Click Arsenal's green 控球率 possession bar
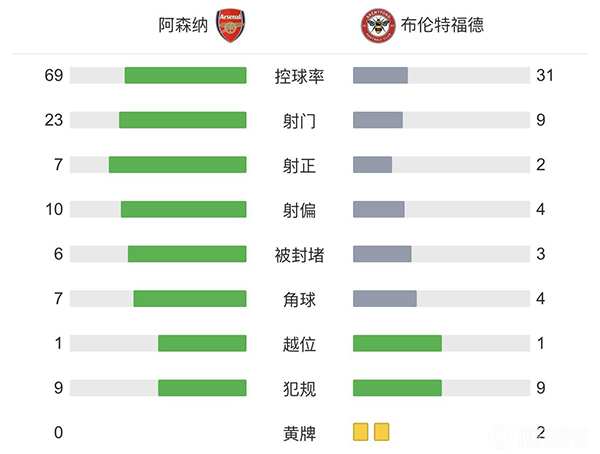600x454 pixels. tap(185, 76)
